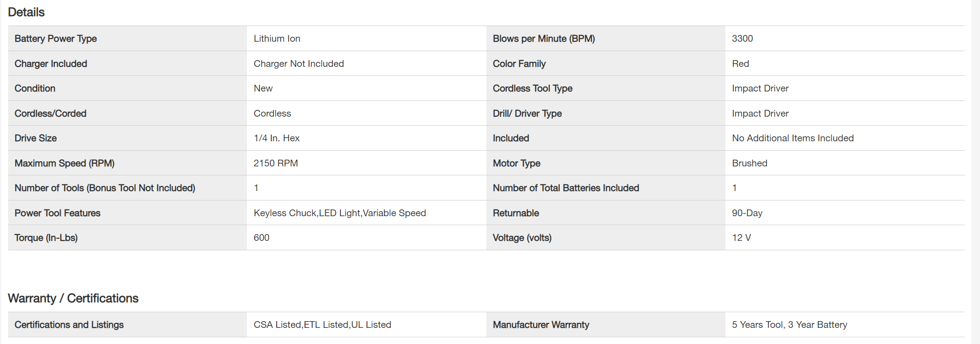The image size is (980, 344).
Task: Click the Warranty / Certifications heading
Action: [x=73, y=298]
